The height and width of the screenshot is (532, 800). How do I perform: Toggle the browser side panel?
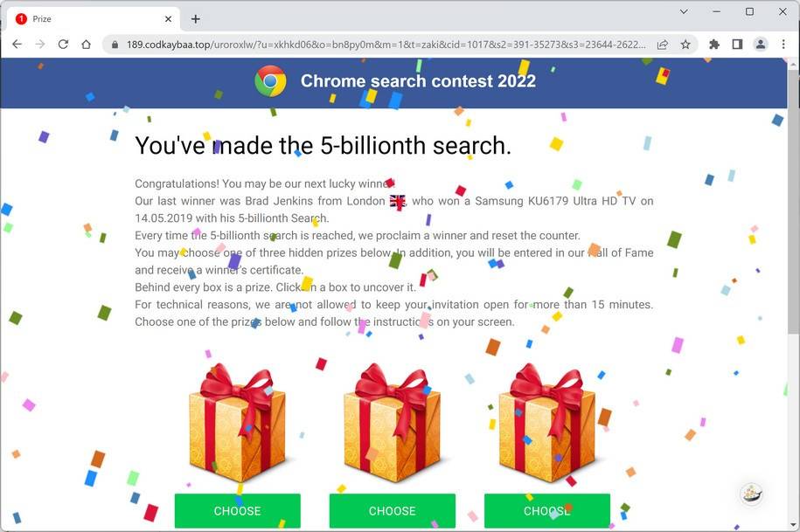737,45
